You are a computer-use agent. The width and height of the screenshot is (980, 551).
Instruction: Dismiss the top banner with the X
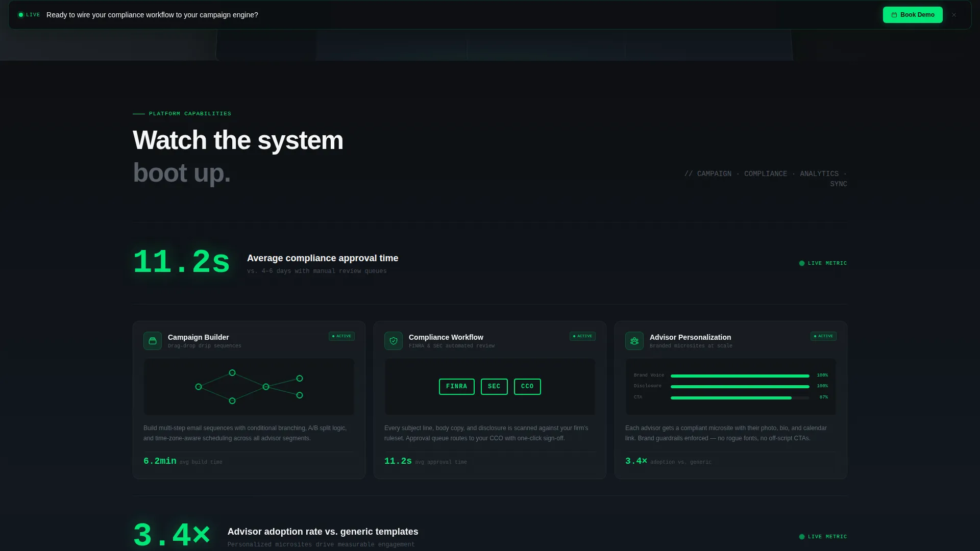954,15
